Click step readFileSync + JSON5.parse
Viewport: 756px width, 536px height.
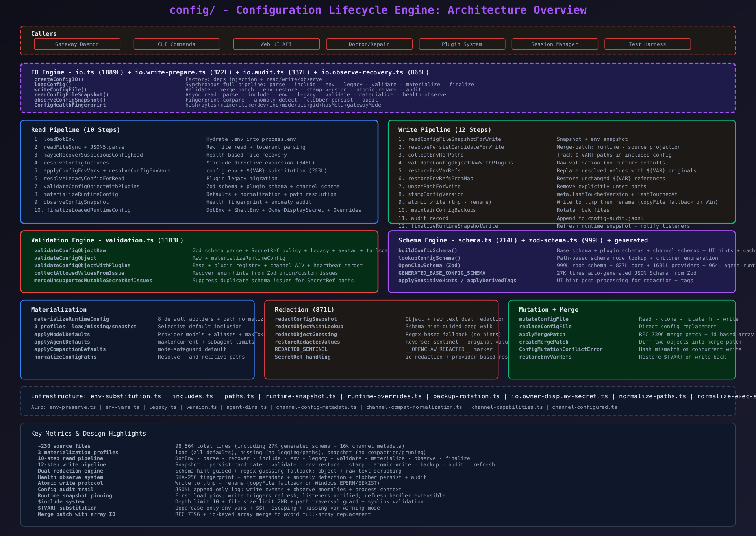point(79,147)
